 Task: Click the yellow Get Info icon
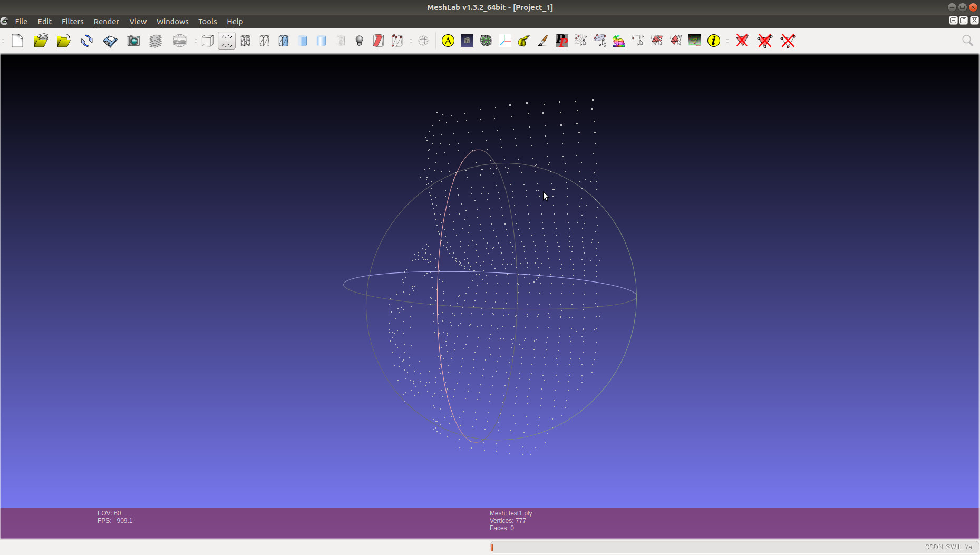coord(714,41)
